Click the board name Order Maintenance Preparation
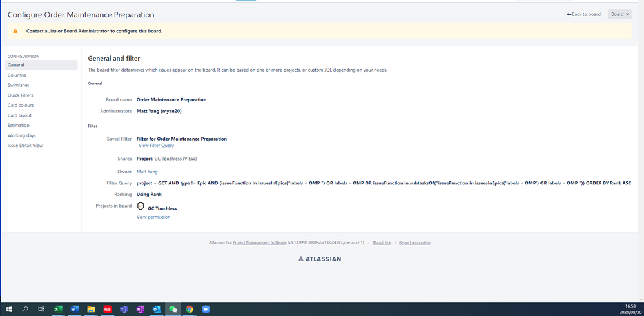The width and height of the screenshot is (644, 316). [x=171, y=99]
